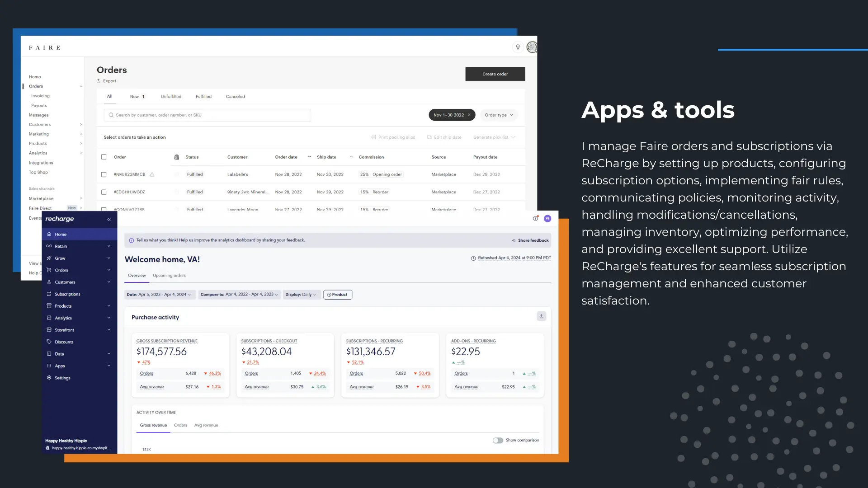Viewport: 868px width, 488px height.
Task: Click the Customers person icon in Recharge
Action: [49, 282]
